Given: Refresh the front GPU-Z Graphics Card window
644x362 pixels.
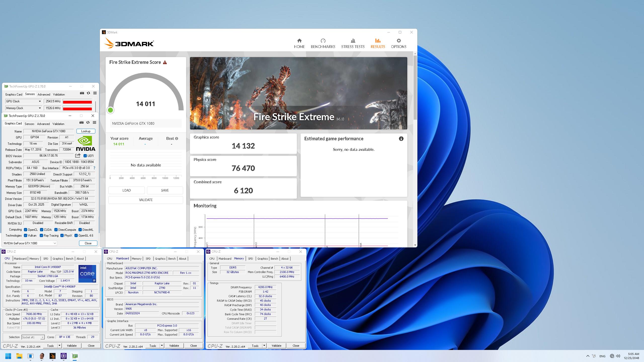Looking at the screenshot, I should [x=88, y=123].
